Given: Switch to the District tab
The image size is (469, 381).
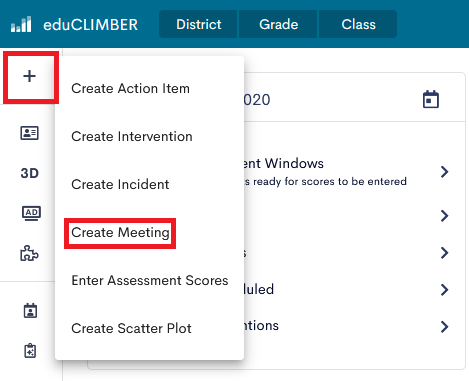Looking at the screenshot, I should (x=198, y=24).
